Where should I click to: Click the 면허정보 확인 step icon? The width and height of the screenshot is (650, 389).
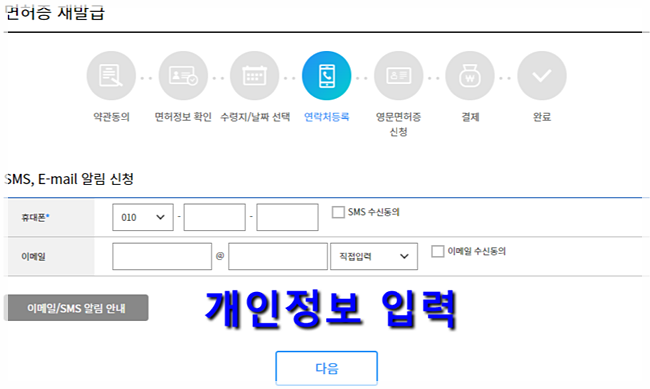click(183, 75)
